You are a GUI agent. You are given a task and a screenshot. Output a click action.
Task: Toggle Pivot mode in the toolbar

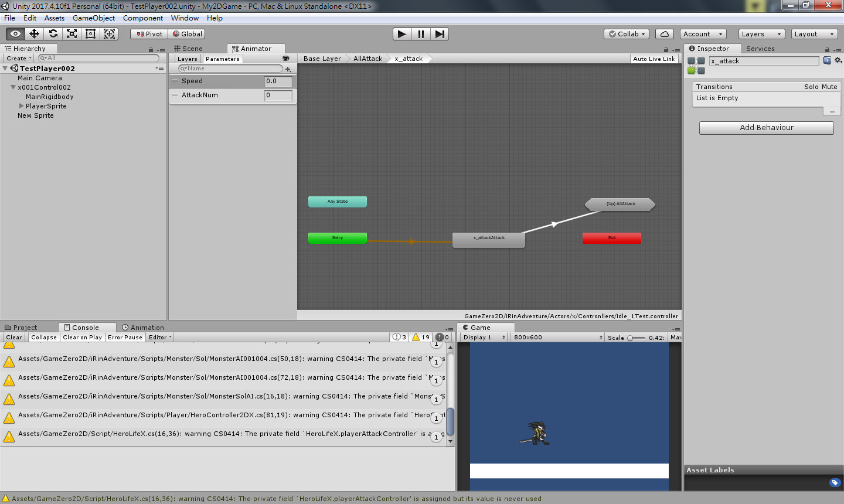coord(148,33)
